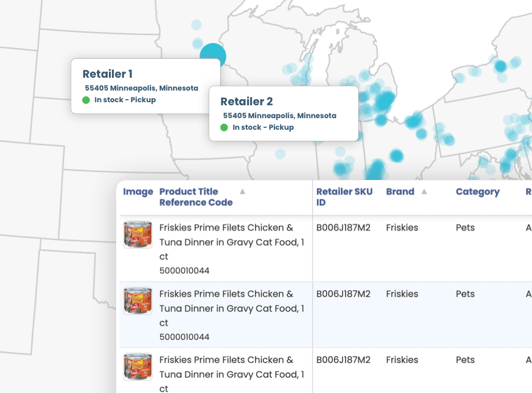Image resolution: width=532 pixels, height=393 pixels.
Task: Click Retailer 1 Minneapolis address text
Action: (141, 88)
